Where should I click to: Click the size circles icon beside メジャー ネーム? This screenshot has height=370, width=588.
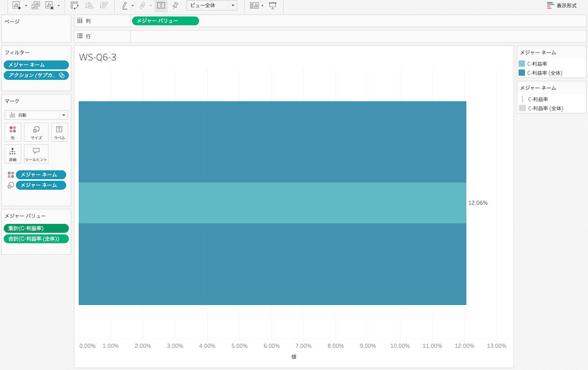pos(11,185)
